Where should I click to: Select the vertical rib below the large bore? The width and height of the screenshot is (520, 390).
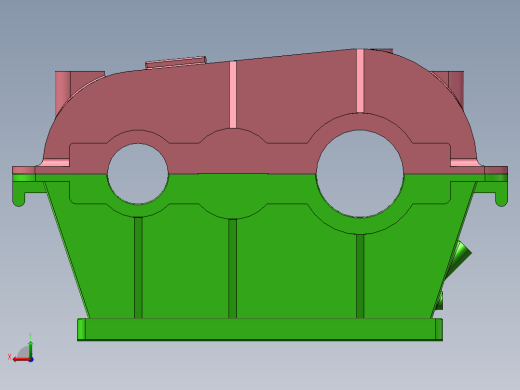[x=360, y=276]
